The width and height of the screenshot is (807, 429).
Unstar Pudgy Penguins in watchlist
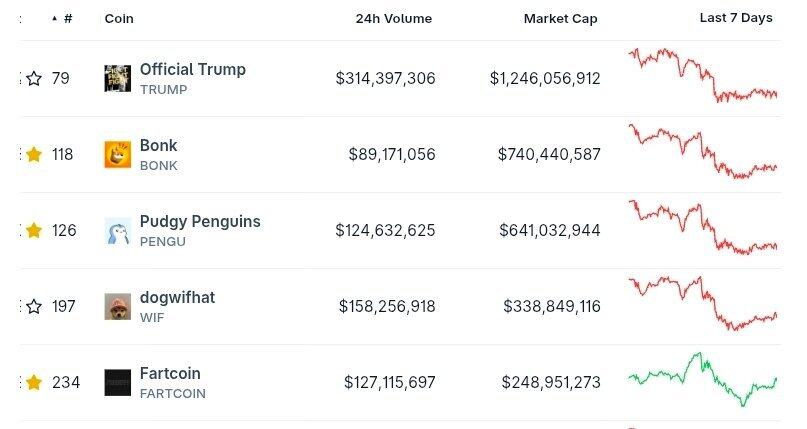(x=34, y=230)
